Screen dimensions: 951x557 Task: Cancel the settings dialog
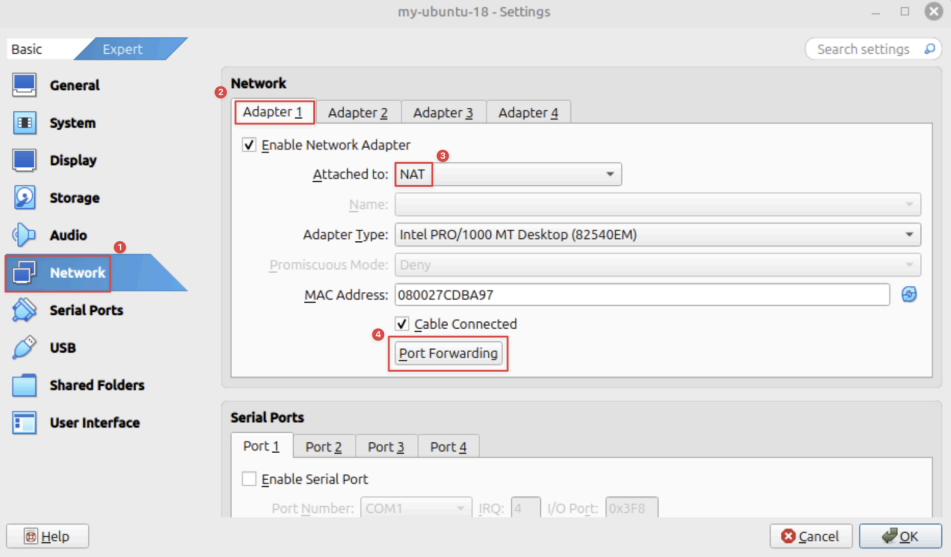pos(811,536)
